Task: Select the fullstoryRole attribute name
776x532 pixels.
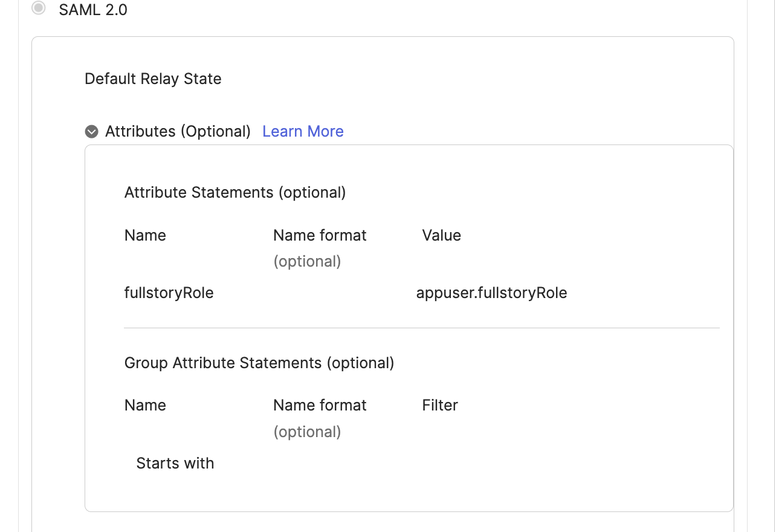Action: point(169,293)
